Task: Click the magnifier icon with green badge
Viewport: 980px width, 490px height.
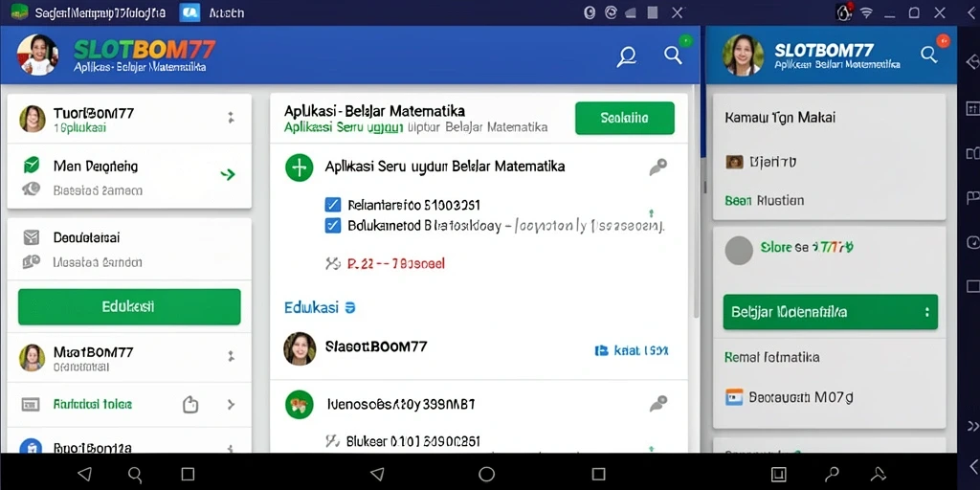Action: click(673, 55)
